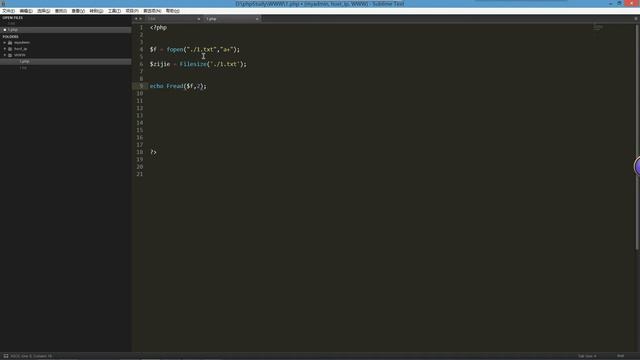
Task: Open the 编辑 (Edit) menu
Action: [x=26, y=11]
